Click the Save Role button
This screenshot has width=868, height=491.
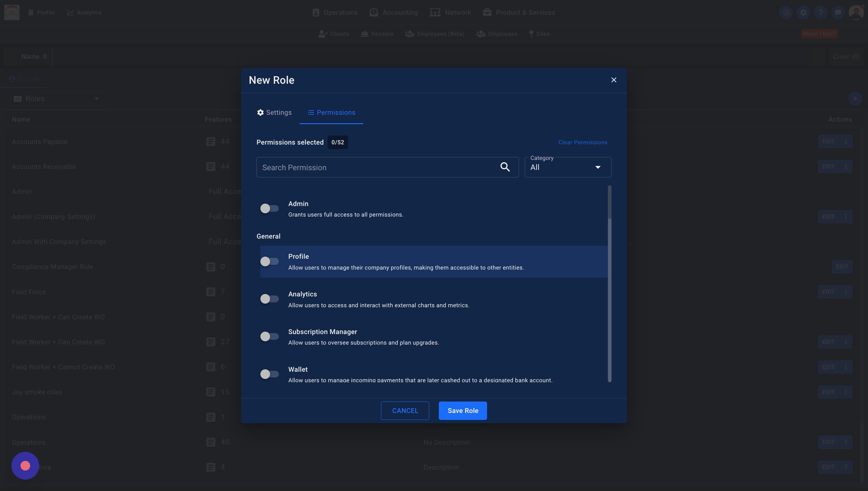click(x=463, y=411)
